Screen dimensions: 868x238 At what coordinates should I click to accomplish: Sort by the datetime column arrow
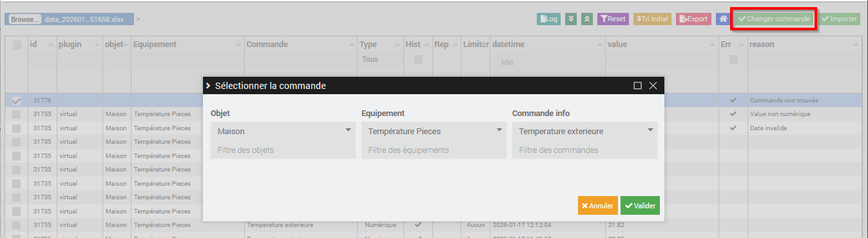[600, 45]
